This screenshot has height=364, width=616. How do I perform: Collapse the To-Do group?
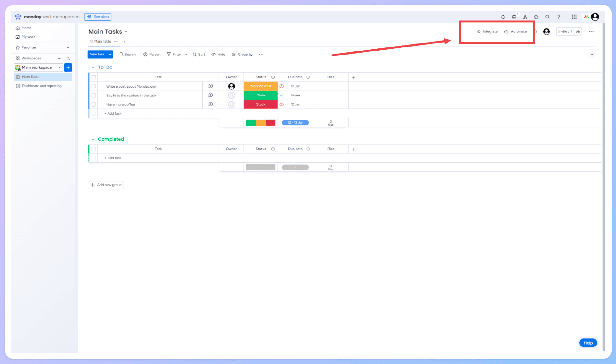click(93, 67)
